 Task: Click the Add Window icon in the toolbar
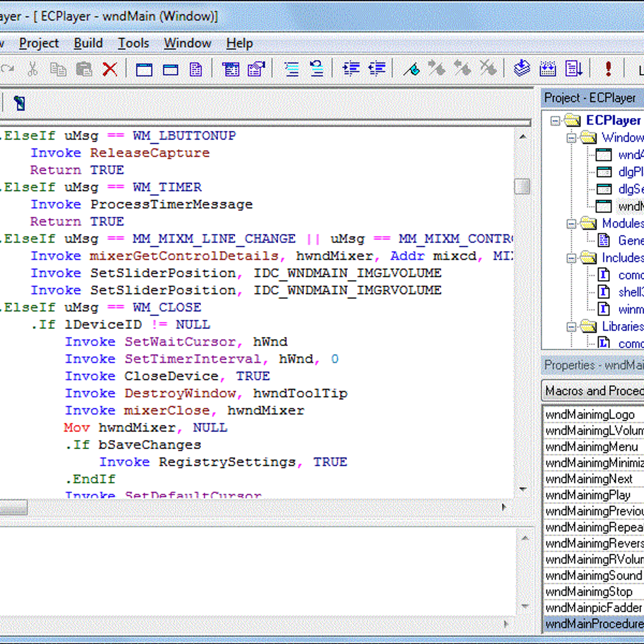pos(144,70)
